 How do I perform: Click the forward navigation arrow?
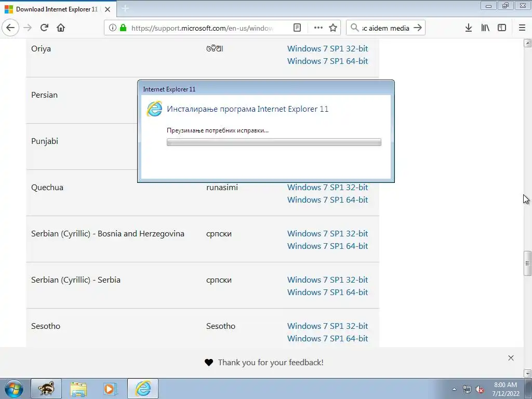(28, 28)
